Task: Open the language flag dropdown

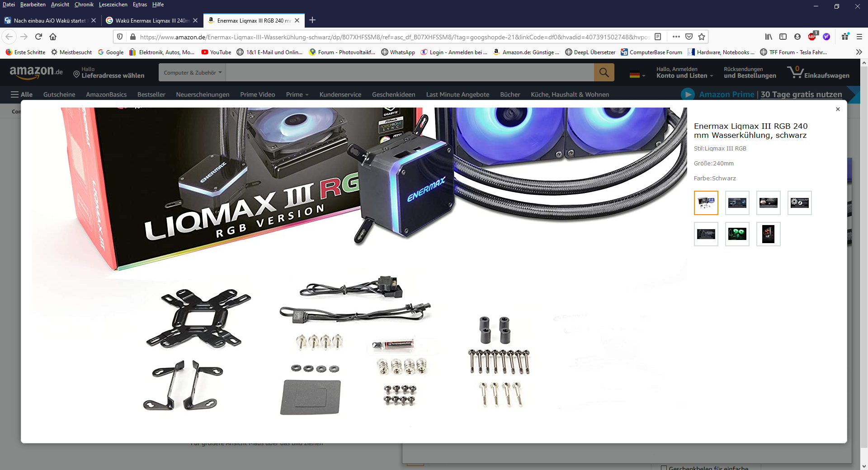Action: click(x=637, y=75)
